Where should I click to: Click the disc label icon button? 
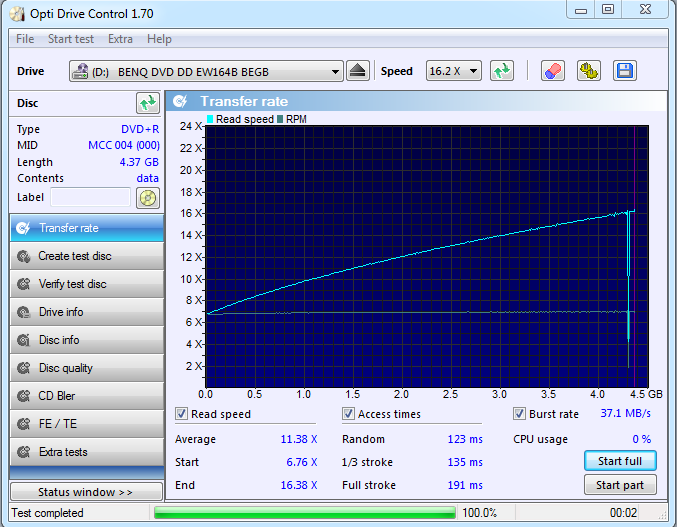click(x=148, y=198)
